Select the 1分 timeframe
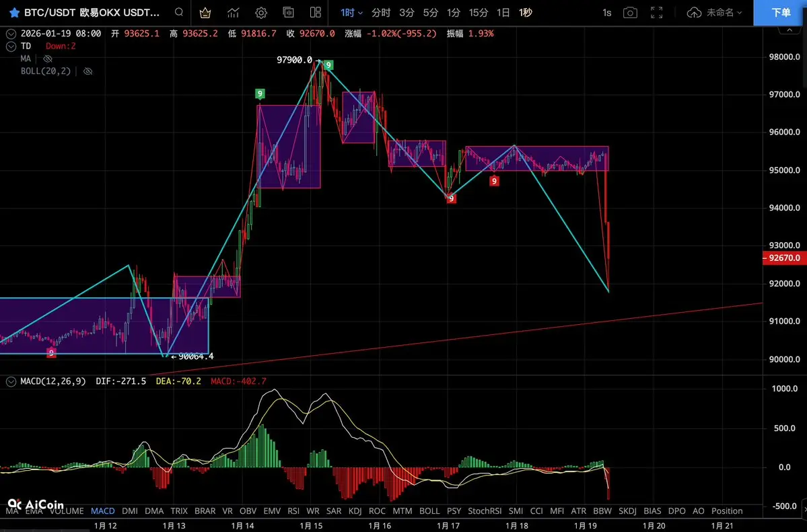 pyautogui.click(x=454, y=12)
